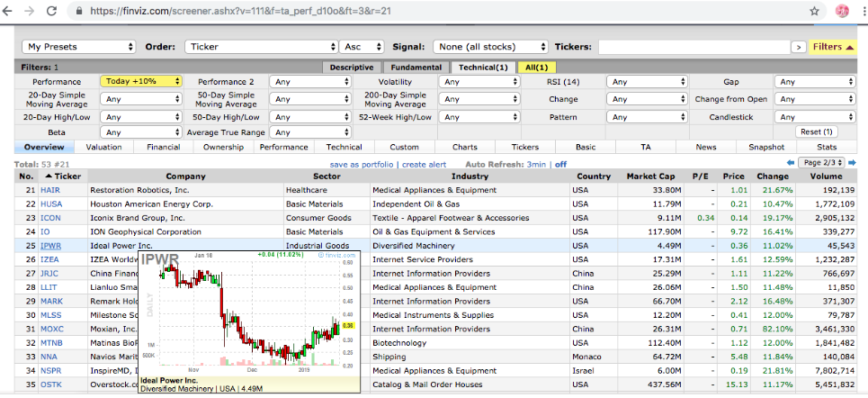Turn auto refresh off
Viewport: 868px width, 398px height.
(560, 165)
